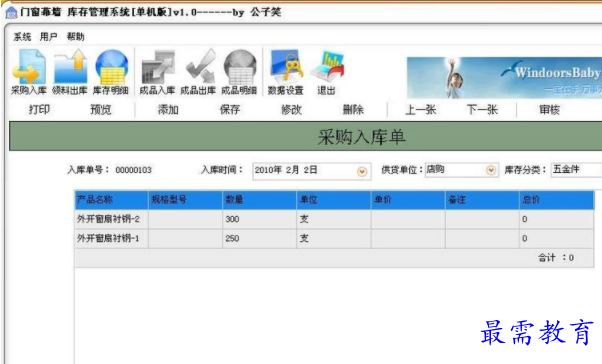Expand the 供货单位 supplier dropdown arrow
Screen dimensions: 602x364
[x=491, y=170]
